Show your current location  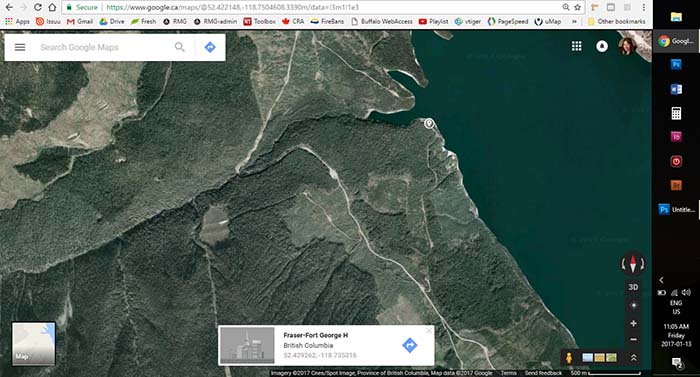pyautogui.click(x=633, y=305)
